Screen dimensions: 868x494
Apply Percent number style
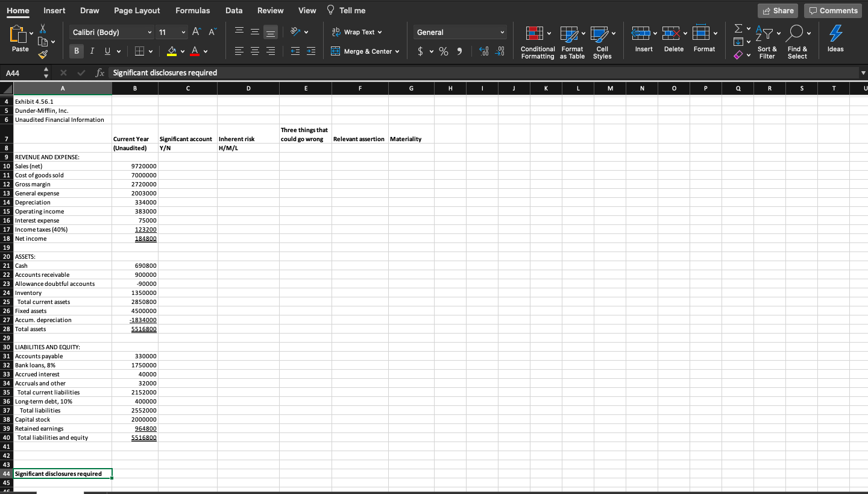pos(443,51)
